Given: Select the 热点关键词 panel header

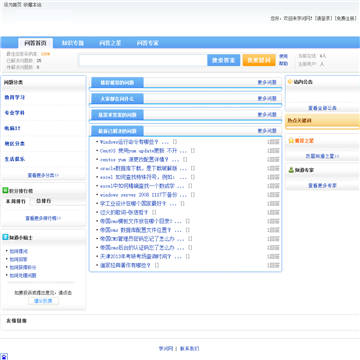Looking at the screenshot, I should (x=322, y=121).
